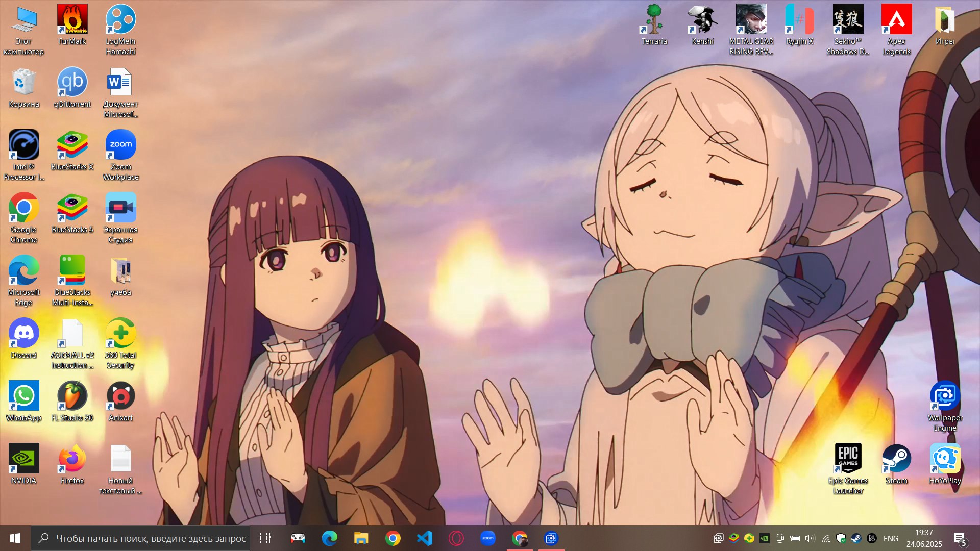The height and width of the screenshot is (551, 980).
Task: Select the BlueStacks 5 shortcut
Action: pyautogui.click(x=72, y=214)
